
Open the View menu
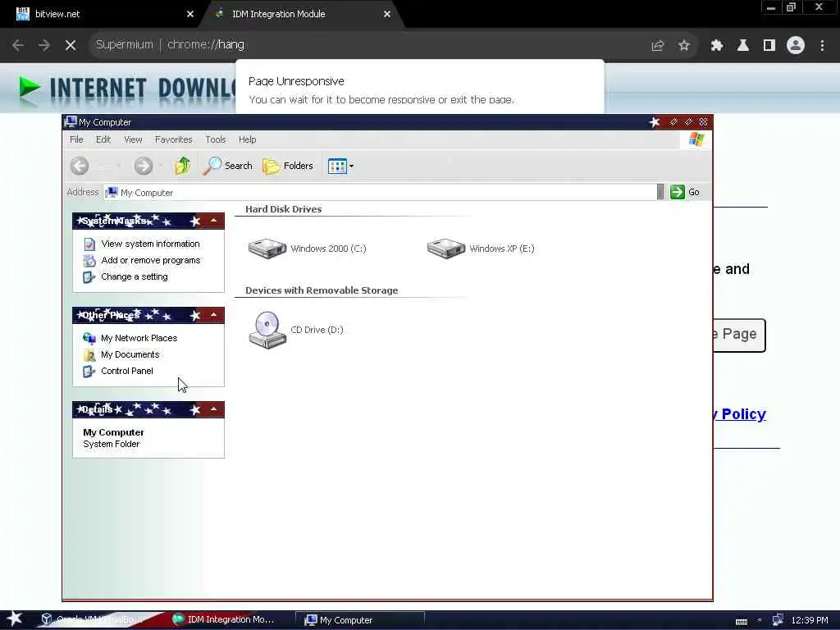134,139
